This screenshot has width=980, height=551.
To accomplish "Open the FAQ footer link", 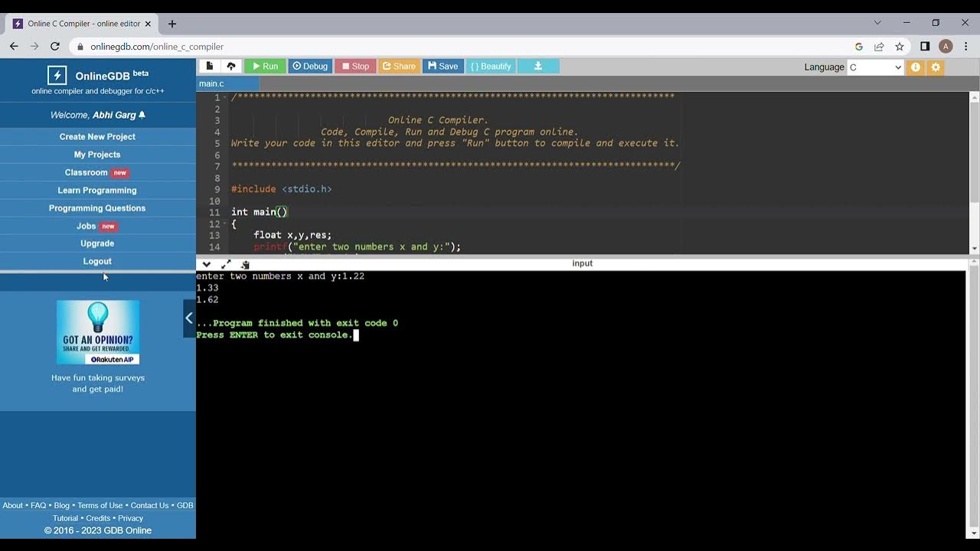I will [x=38, y=505].
